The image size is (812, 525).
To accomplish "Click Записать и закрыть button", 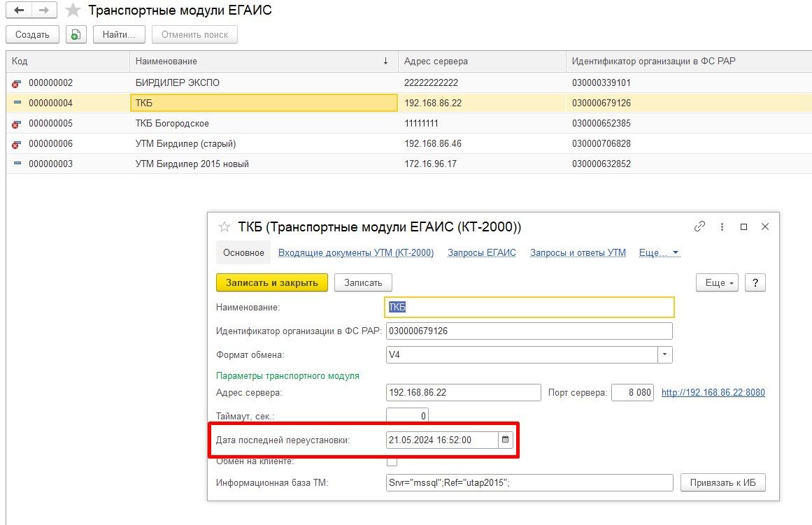I will pos(272,282).
